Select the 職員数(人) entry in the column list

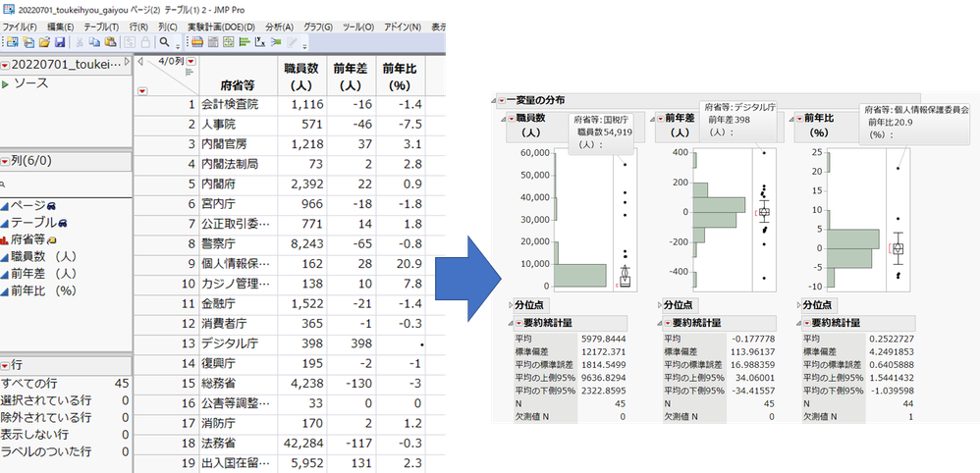coord(42,256)
